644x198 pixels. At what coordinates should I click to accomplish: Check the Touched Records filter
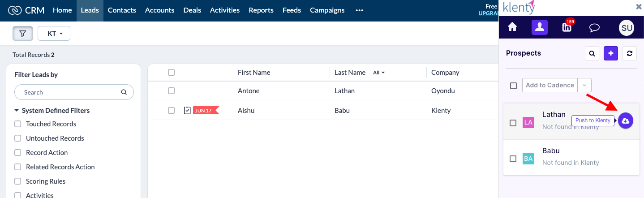18,124
